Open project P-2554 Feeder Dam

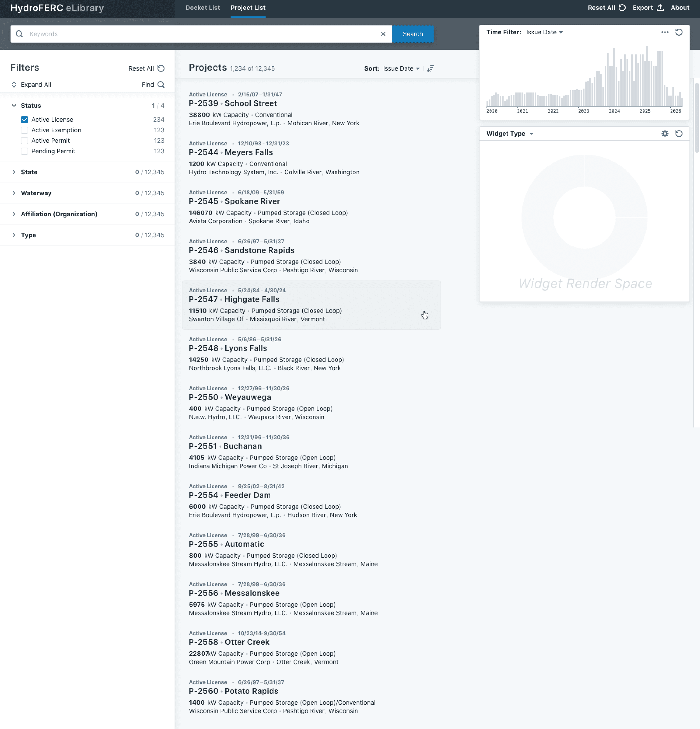pyautogui.click(x=311, y=501)
